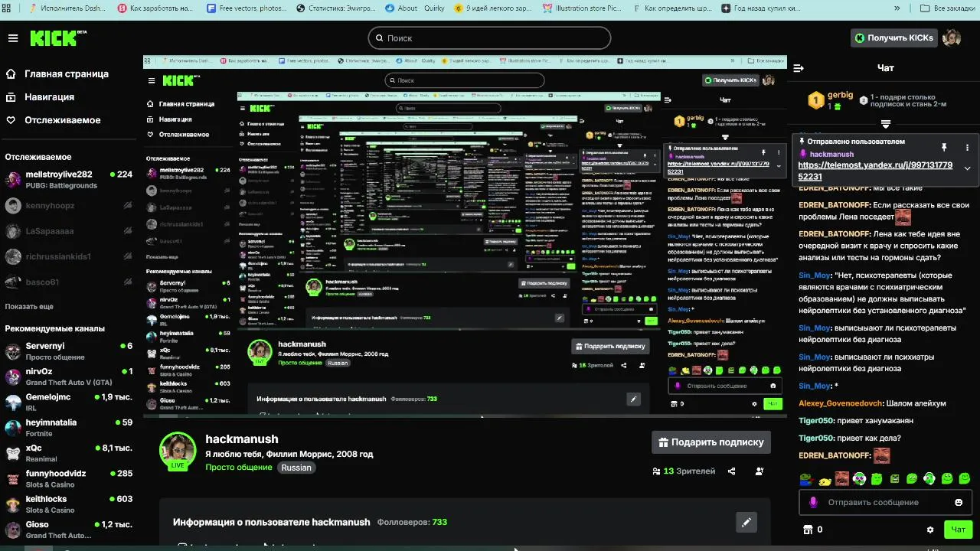Open richrussiankids1 channel
Screen dimensions: 980x551
(69, 256)
